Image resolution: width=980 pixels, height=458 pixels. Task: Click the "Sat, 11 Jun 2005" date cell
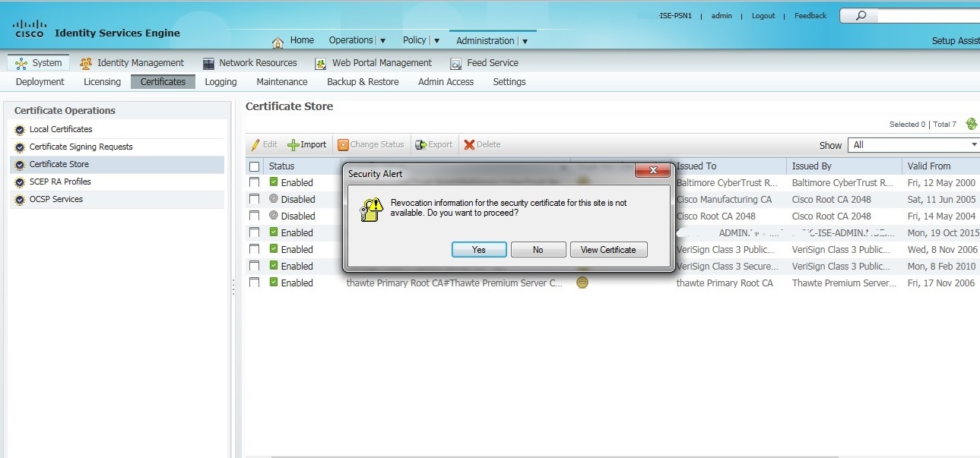click(942, 200)
